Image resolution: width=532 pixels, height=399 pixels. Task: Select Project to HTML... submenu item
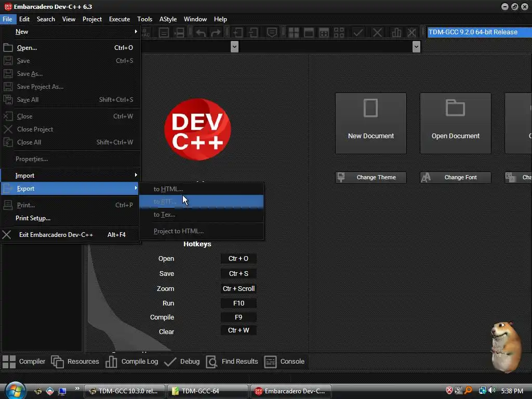pyautogui.click(x=202, y=231)
